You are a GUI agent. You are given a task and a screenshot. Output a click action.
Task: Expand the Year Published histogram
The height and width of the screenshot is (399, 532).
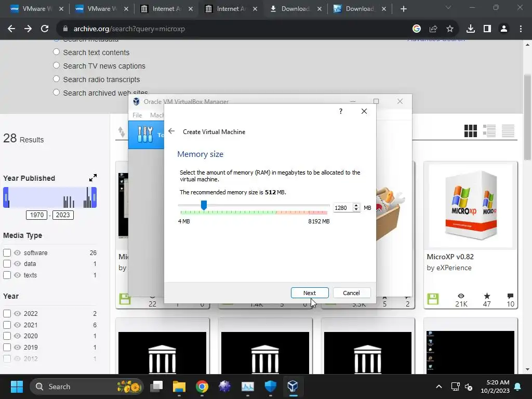point(92,178)
